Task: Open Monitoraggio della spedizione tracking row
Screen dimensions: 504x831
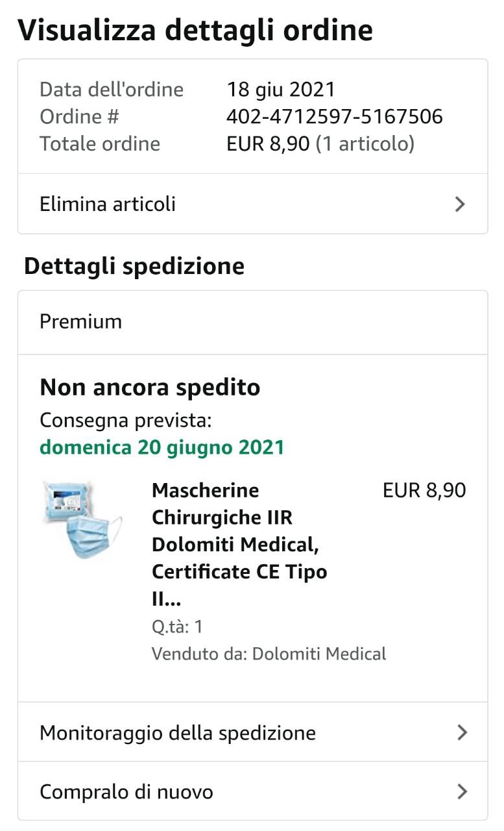Action: point(178,733)
